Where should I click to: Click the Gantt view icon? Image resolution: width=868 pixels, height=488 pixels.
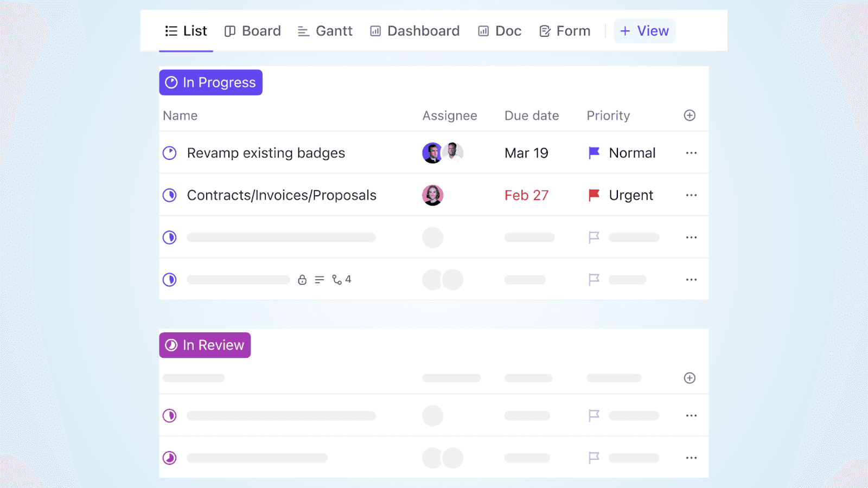(x=303, y=31)
